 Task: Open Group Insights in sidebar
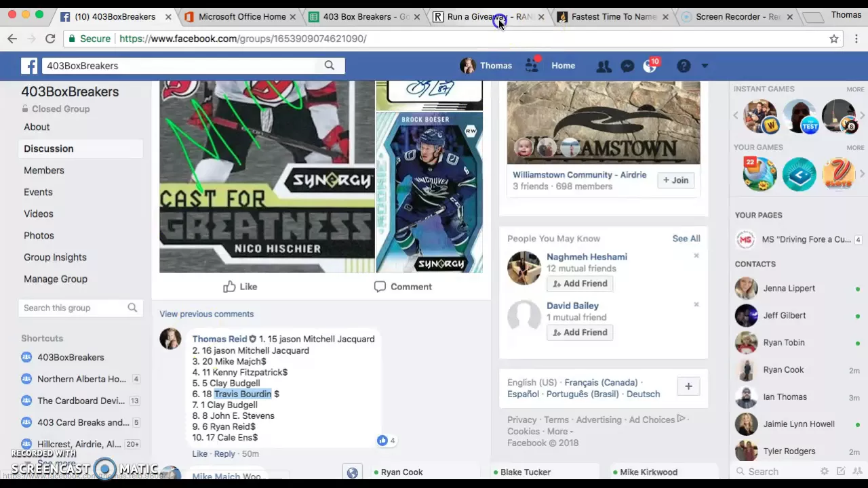55,257
